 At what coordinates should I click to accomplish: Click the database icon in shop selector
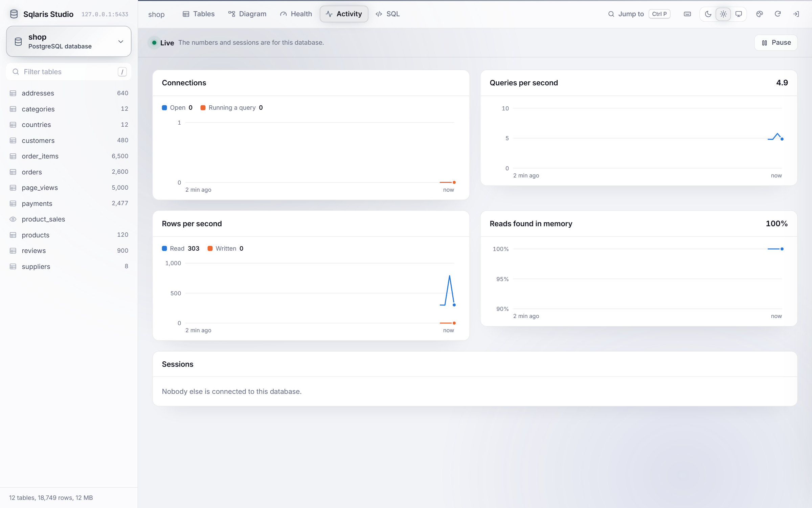(18, 41)
